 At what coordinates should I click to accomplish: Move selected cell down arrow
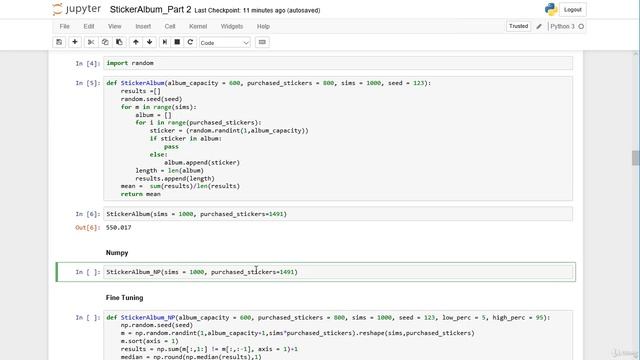(x=149, y=42)
